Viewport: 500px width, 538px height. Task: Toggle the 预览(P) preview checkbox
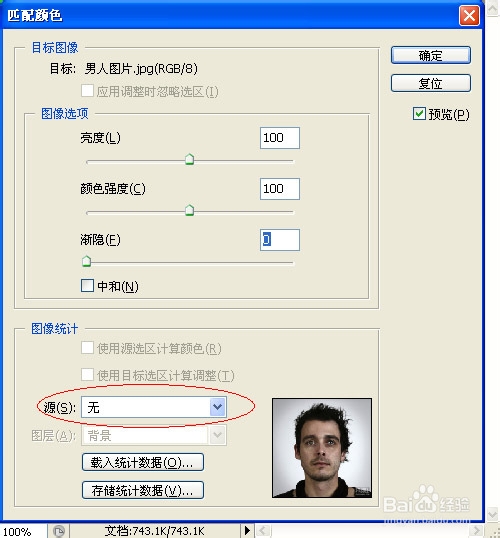pyautogui.click(x=419, y=114)
